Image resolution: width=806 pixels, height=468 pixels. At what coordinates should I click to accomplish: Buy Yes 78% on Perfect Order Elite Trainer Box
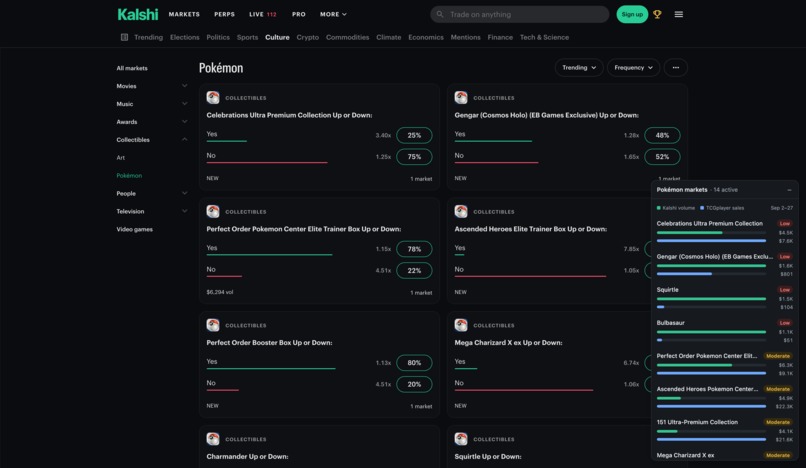pos(414,249)
